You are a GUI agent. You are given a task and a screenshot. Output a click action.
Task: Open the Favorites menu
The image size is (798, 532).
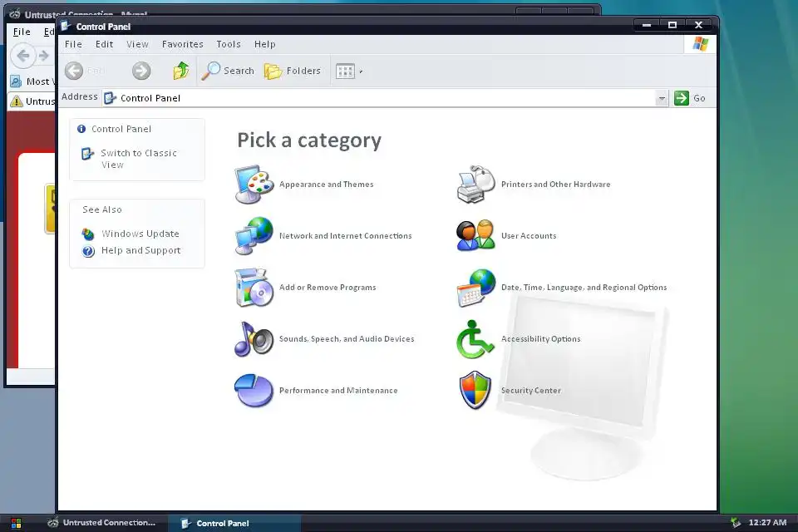[x=183, y=44]
